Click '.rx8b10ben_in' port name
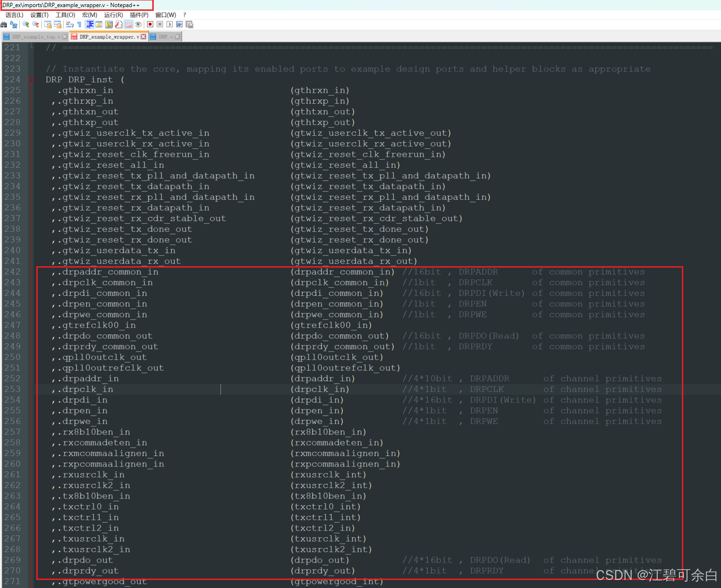Viewport: 721px width, 588px height. pyautogui.click(x=94, y=432)
